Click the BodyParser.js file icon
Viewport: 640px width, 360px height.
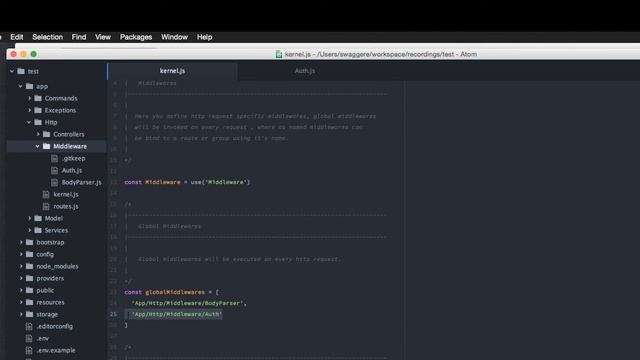54,182
